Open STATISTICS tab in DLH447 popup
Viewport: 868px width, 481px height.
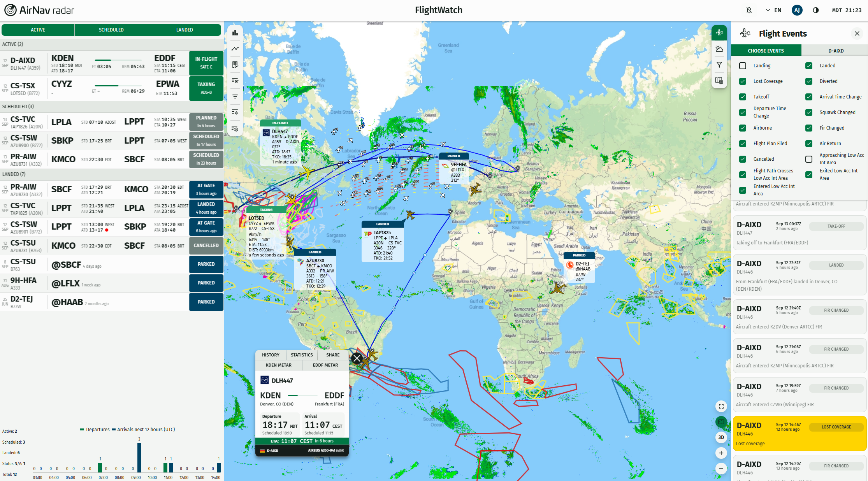coord(302,355)
